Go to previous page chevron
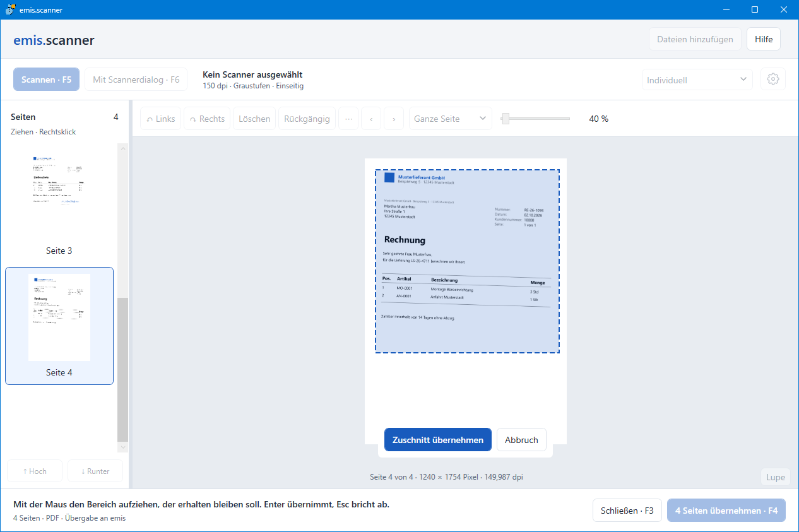Image resolution: width=799 pixels, height=532 pixels. [371, 119]
